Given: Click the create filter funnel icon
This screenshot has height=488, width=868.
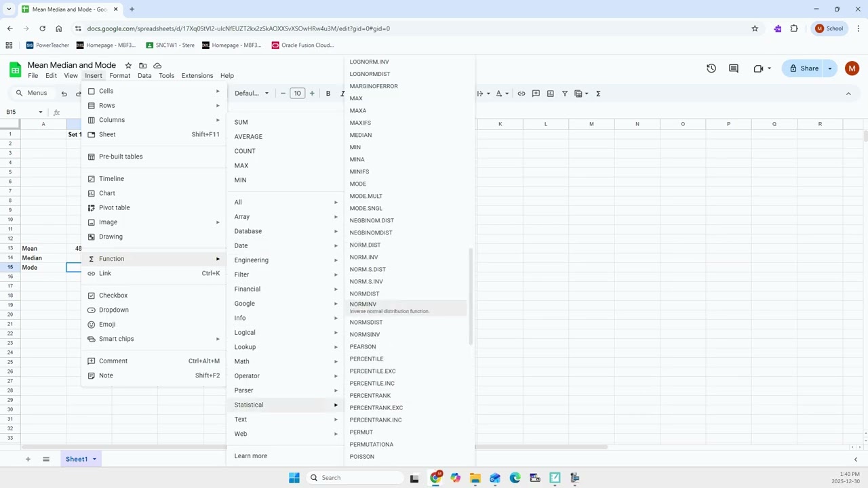Looking at the screenshot, I should (x=564, y=94).
